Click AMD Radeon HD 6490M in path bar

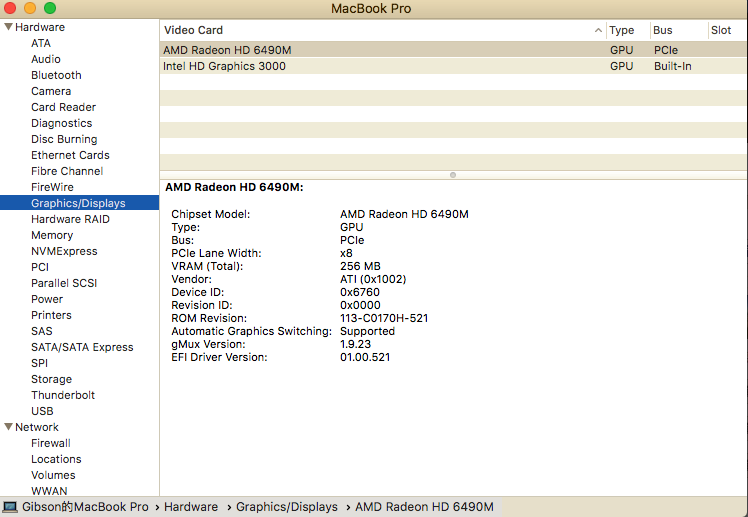click(424, 507)
